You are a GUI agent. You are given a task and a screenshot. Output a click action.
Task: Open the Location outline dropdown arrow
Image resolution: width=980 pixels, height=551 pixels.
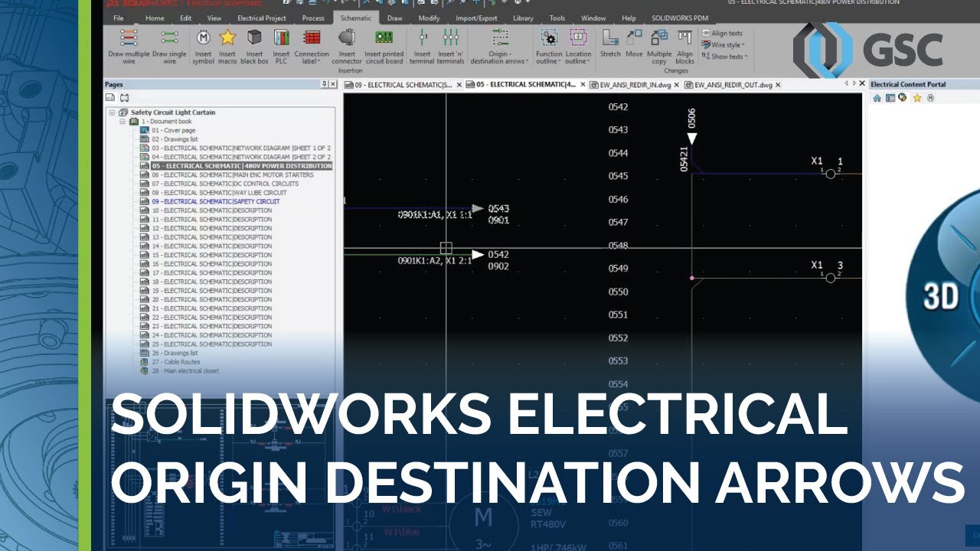pyautogui.click(x=588, y=61)
